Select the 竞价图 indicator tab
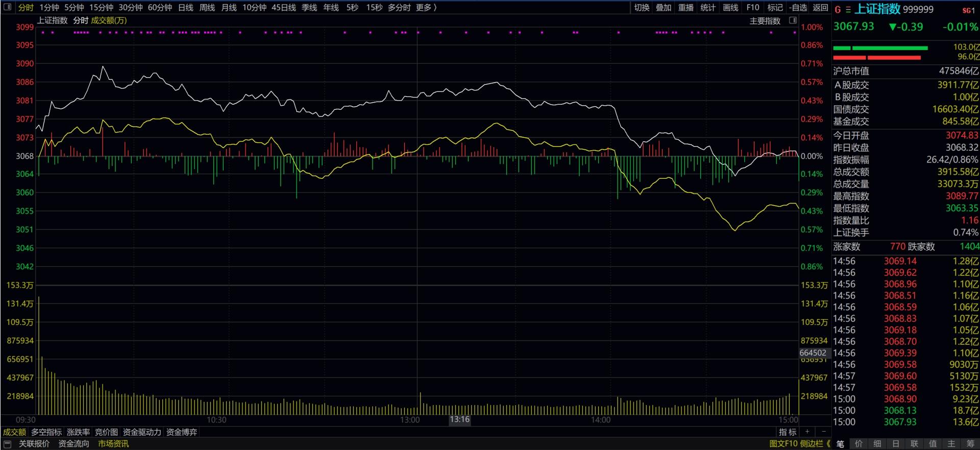980x450 pixels. (x=106, y=432)
